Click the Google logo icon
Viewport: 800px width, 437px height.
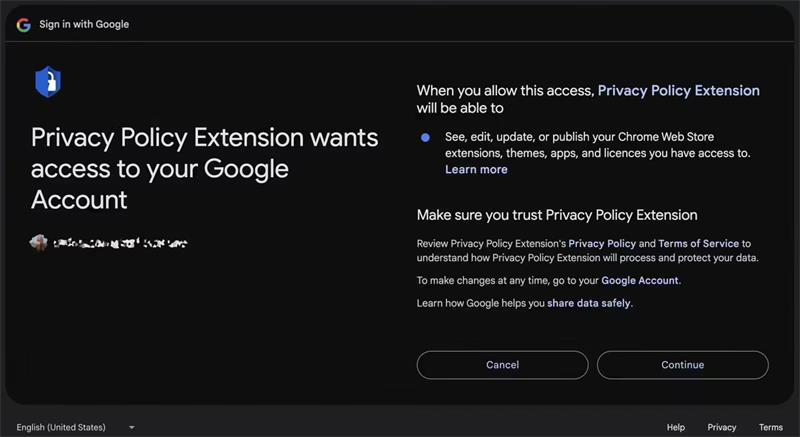coord(24,24)
